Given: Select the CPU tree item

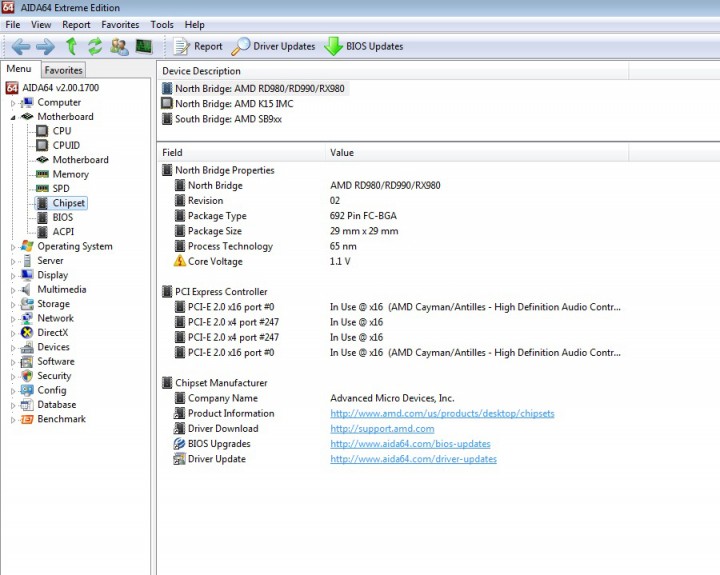Looking at the screenshot, I should 62,131.
